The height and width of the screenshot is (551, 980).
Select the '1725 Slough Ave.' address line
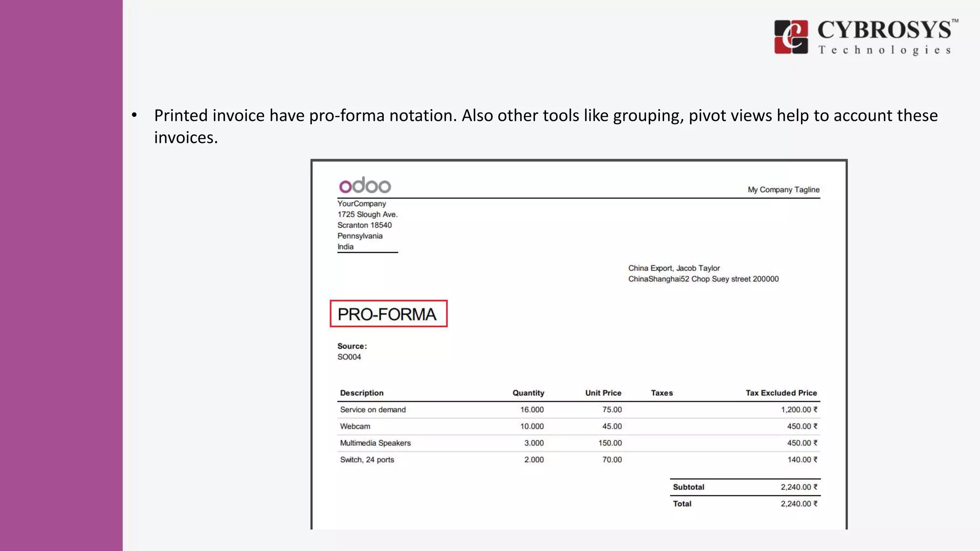367,214
